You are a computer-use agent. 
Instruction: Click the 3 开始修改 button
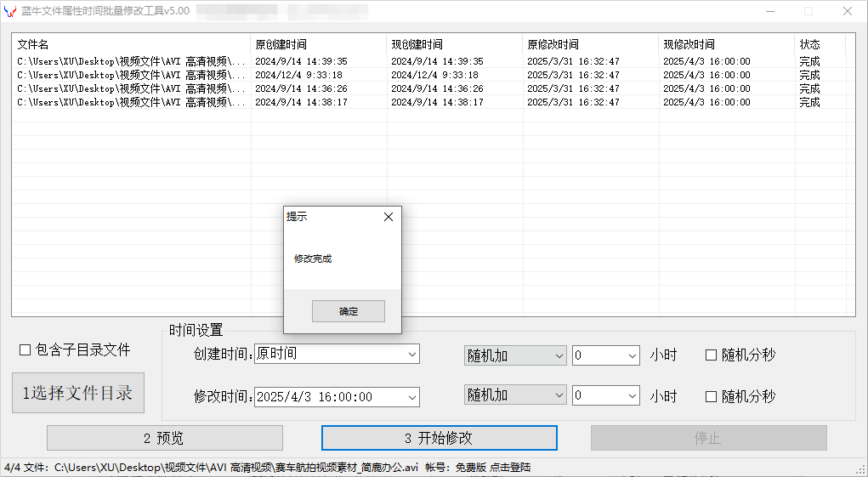point(439,438)
